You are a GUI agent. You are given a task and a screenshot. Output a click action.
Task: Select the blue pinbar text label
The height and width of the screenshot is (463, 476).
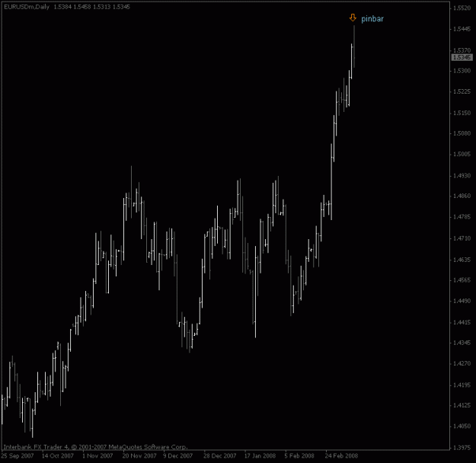point(372,19)
